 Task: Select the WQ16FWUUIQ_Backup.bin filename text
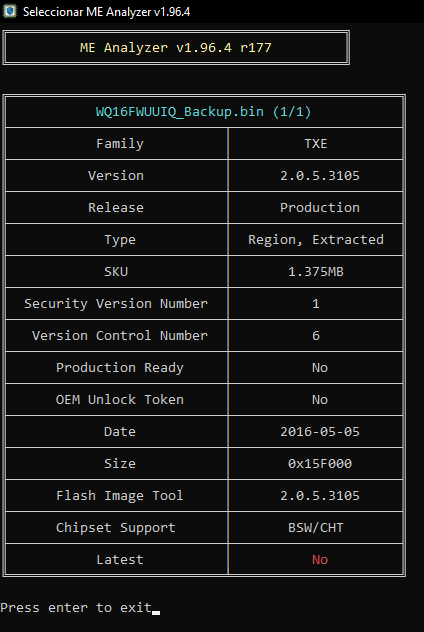click(180, 111)
